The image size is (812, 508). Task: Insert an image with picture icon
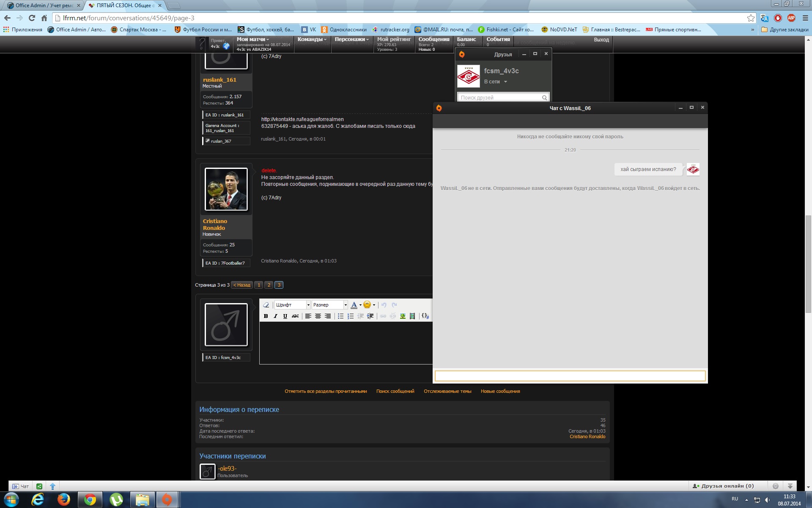(x=403, y=316)
